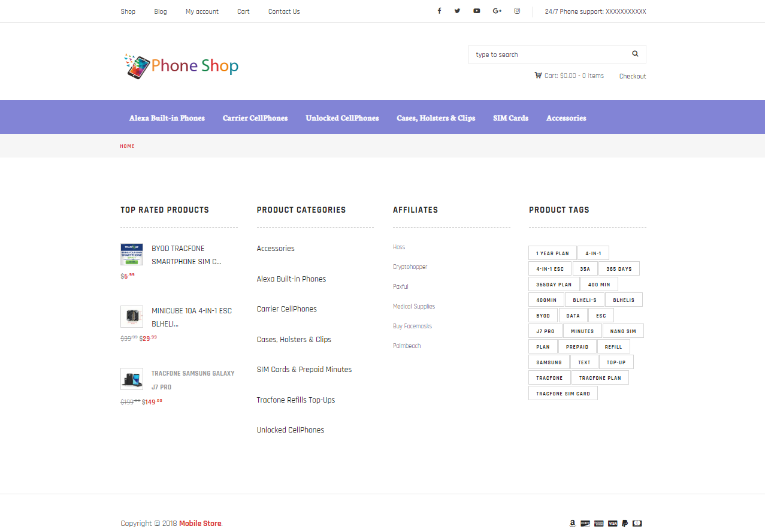Click the MasterCard icon in footer

(637, 523)
